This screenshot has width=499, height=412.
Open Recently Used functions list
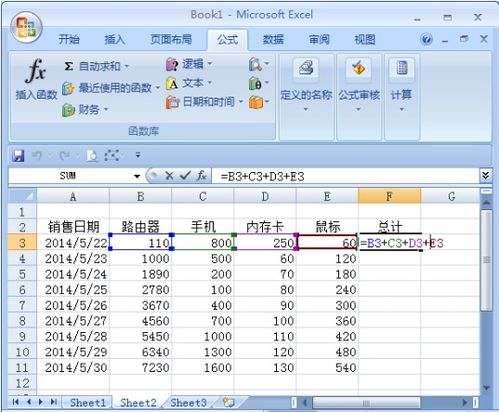(111, 88)
